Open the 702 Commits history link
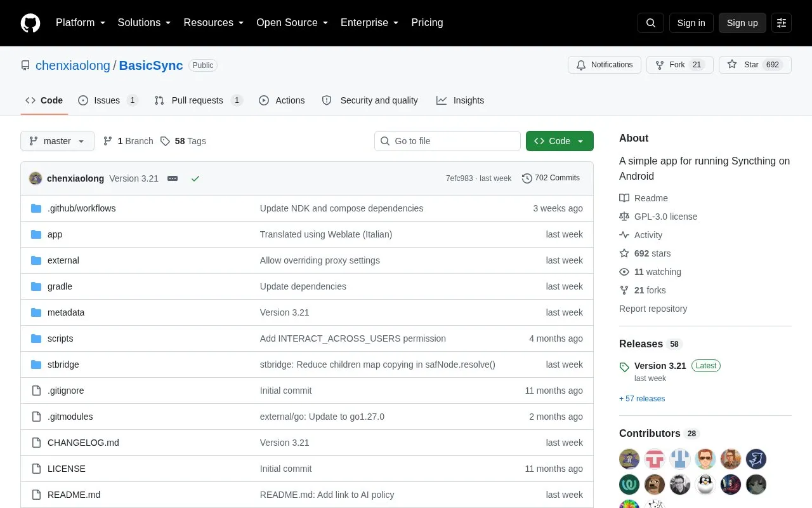This screenshot has width=812, height=508. [x=551, y=178]
